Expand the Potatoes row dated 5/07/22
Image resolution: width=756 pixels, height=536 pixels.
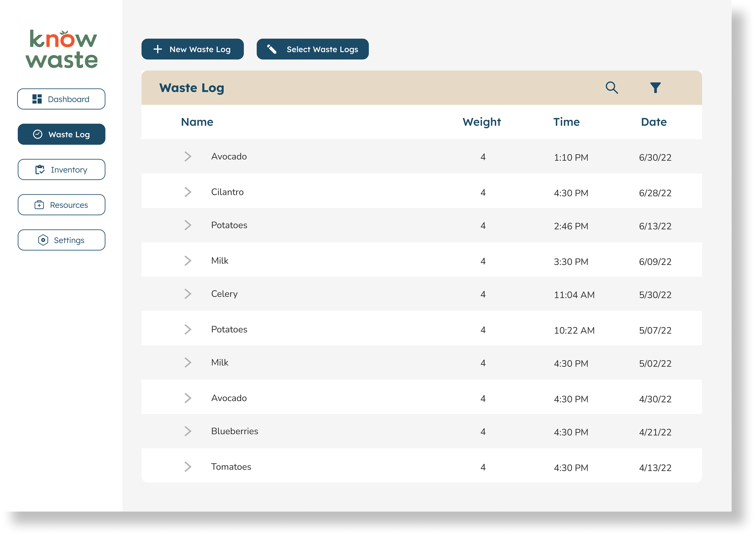pyautogui.click(x=188, y=329)
